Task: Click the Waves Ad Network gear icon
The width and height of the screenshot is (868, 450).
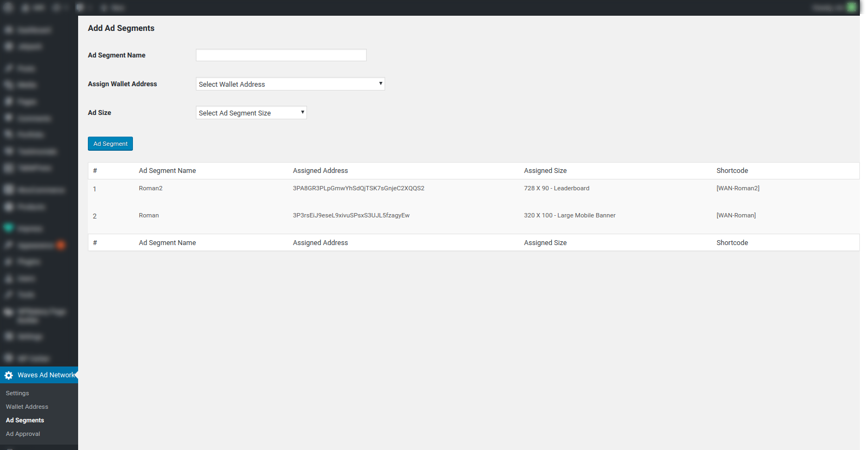Action: tap(9, 375)
